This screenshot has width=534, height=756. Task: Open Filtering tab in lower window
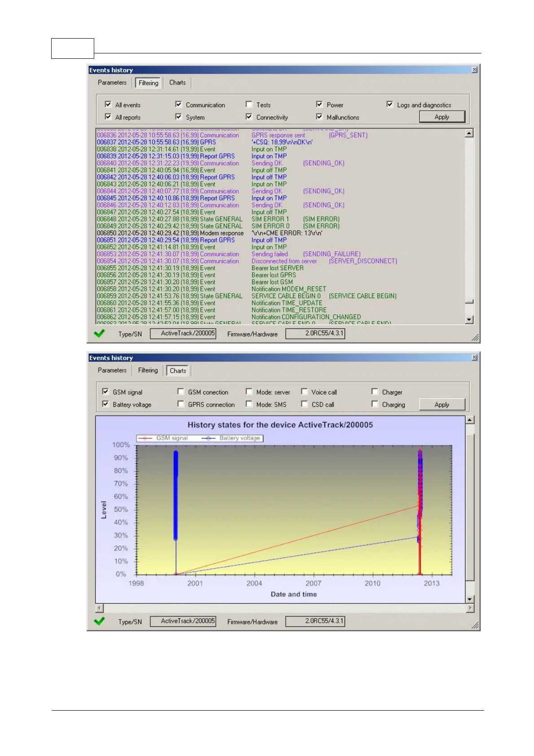(x=148, y=370)
